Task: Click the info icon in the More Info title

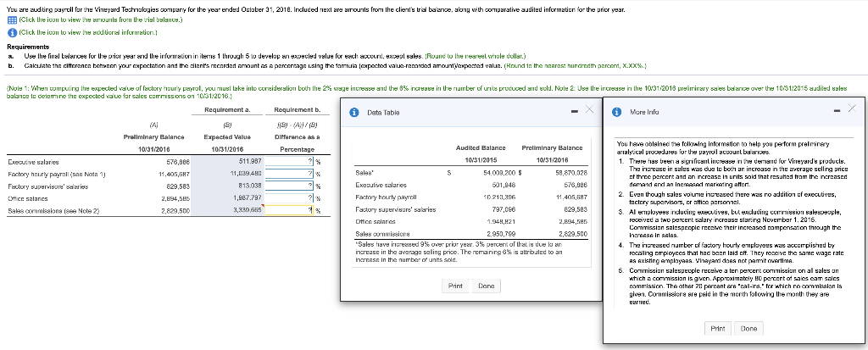Action: tap(616, 113)
